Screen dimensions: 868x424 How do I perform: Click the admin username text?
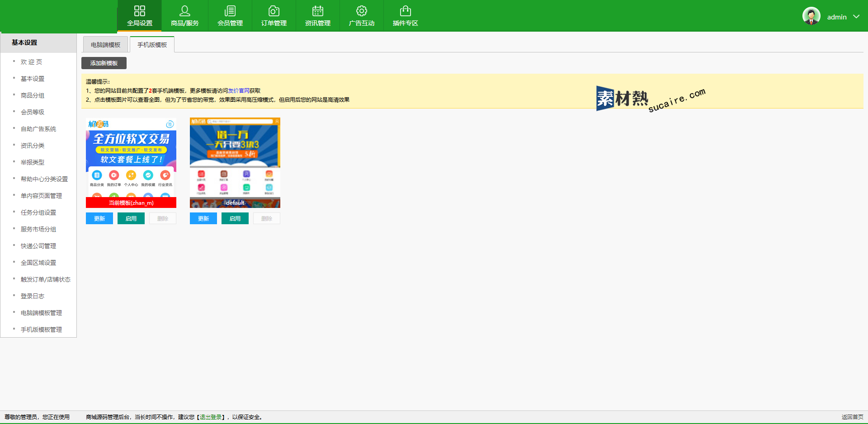(837, 17)
